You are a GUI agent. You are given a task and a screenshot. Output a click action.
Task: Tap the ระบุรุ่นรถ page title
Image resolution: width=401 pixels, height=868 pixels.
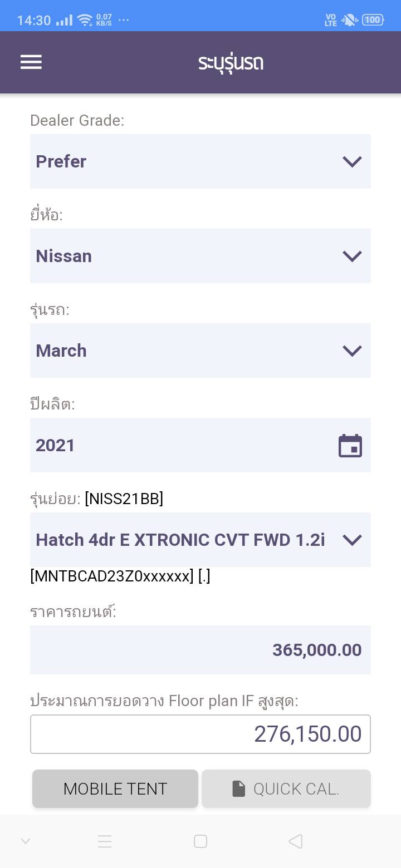click(231, 62)
